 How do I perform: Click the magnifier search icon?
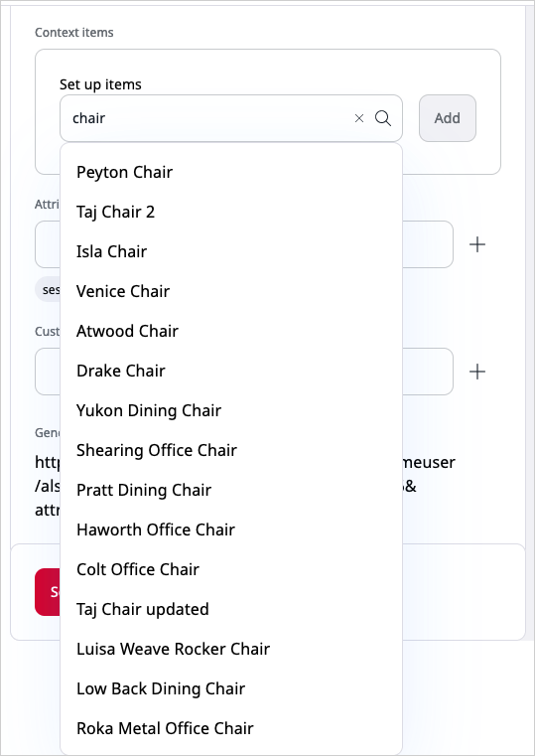383,118
